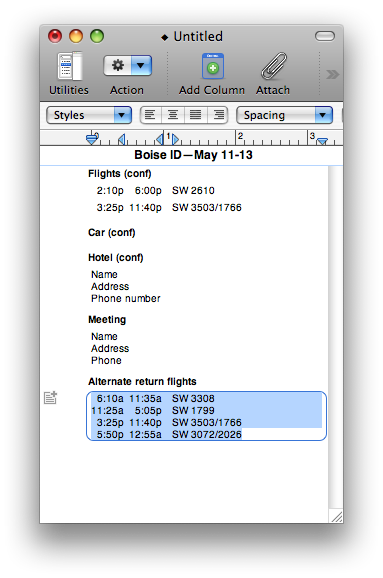This screenshot has width=383, height=578.
Task: Click the Add Column icon
Action: pos(212,66)
